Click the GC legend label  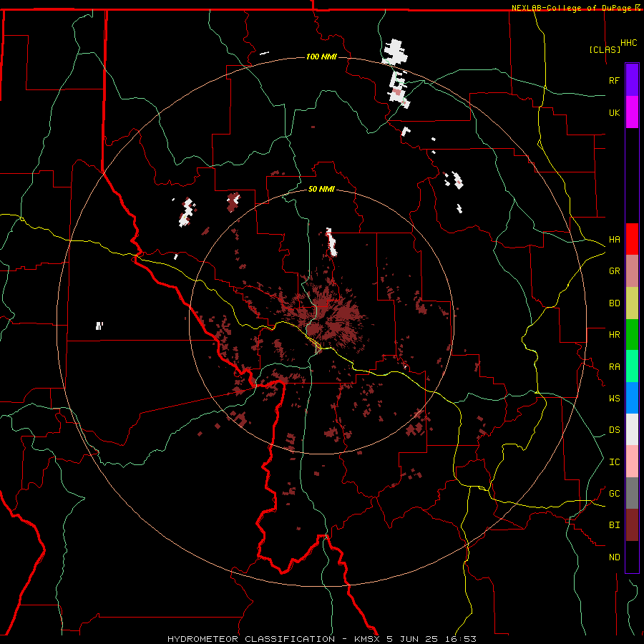click(x=614, y=494)
